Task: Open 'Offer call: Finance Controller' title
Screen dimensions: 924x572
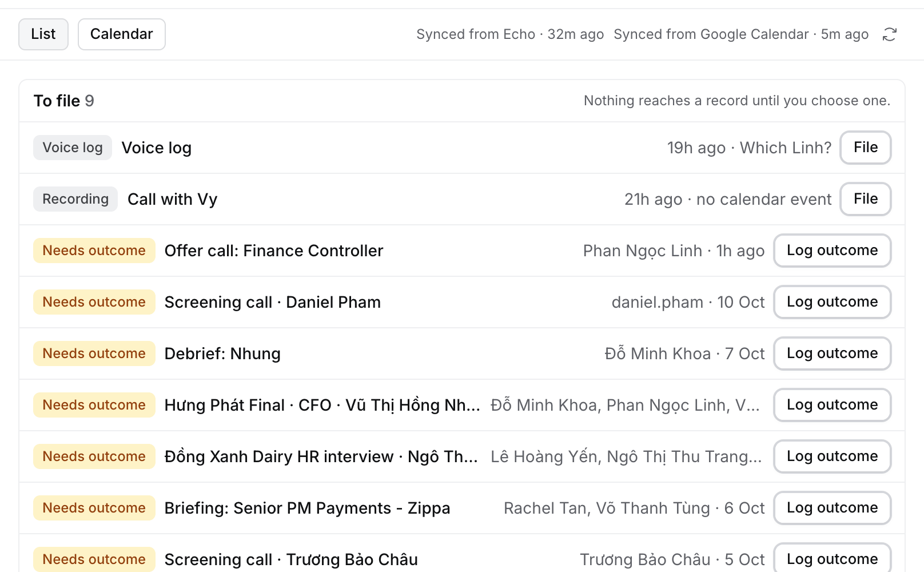Action: tap(274, 251)
